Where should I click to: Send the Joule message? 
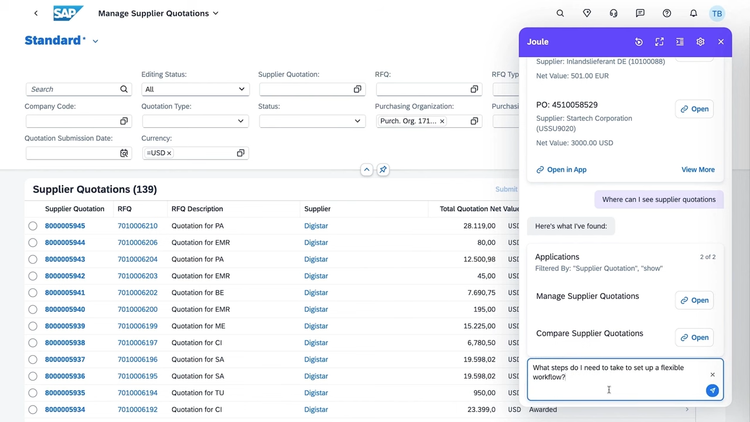click(x=712, y=391)
